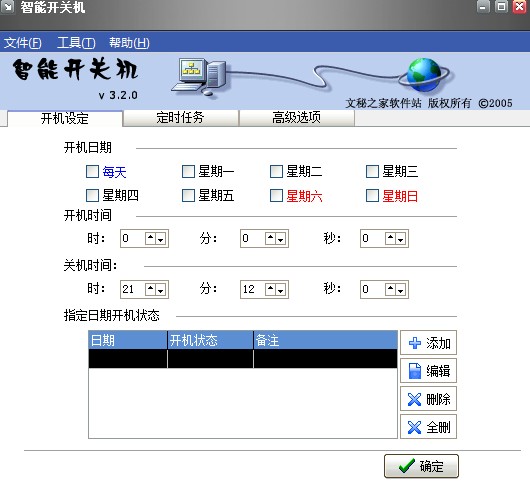The image size is (530, 484).
Task: Click the 编辑 document icon
Action: pyautogui.click(x=415, y=371)
